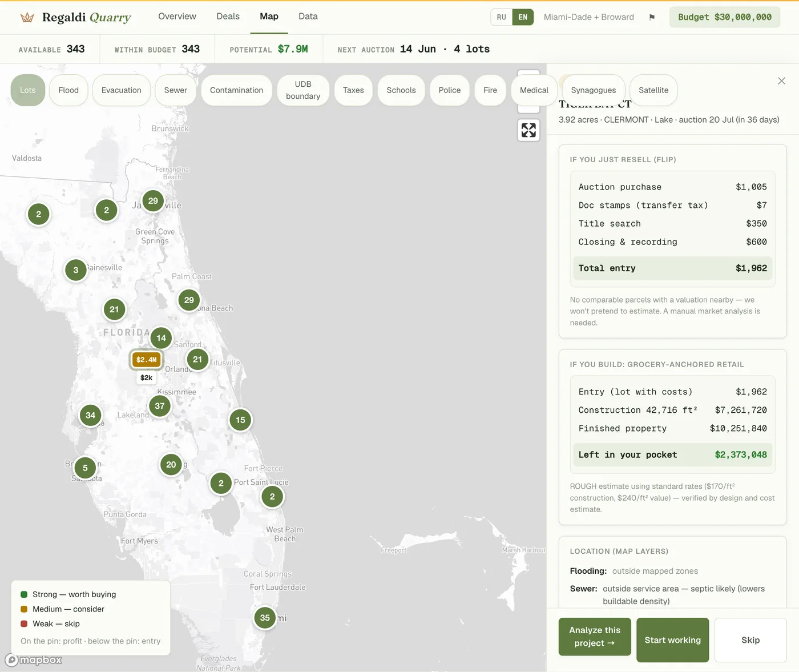This screenshot has height=672, width=799.
Task: Toggle the Lots map layer
Action: 28,90
